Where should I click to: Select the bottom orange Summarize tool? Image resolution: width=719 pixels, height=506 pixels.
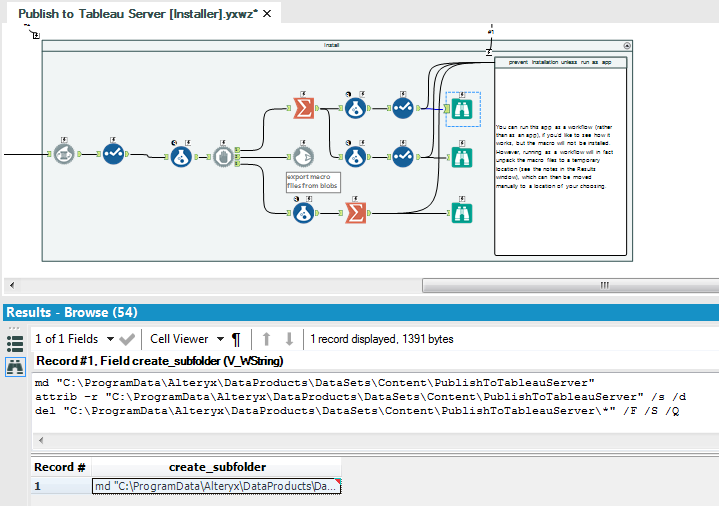tap(356, 213)
